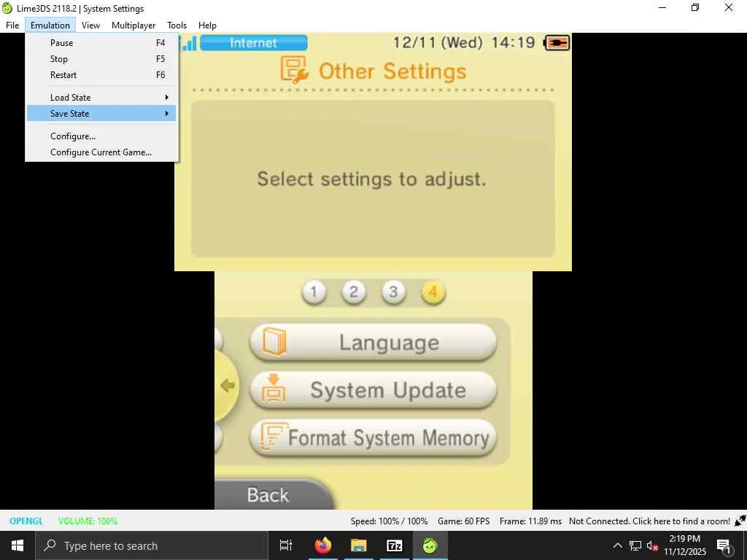Open the System Update setting

373,390
